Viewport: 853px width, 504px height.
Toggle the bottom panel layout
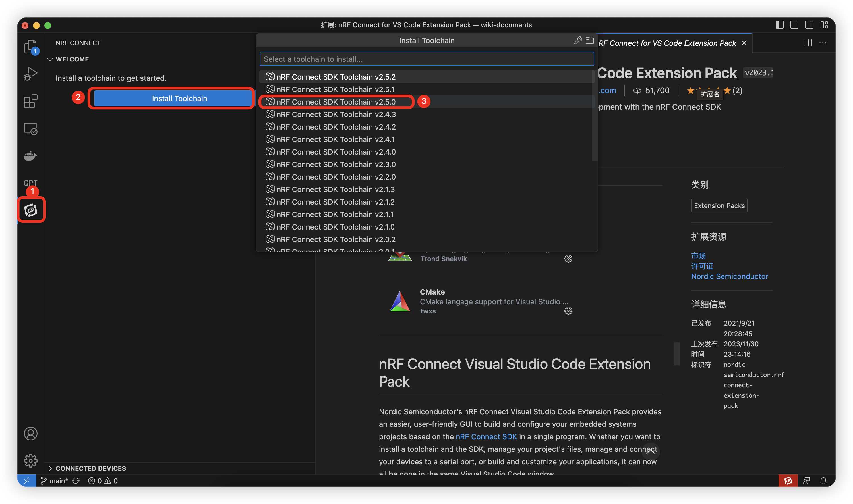tap(794, 25)
